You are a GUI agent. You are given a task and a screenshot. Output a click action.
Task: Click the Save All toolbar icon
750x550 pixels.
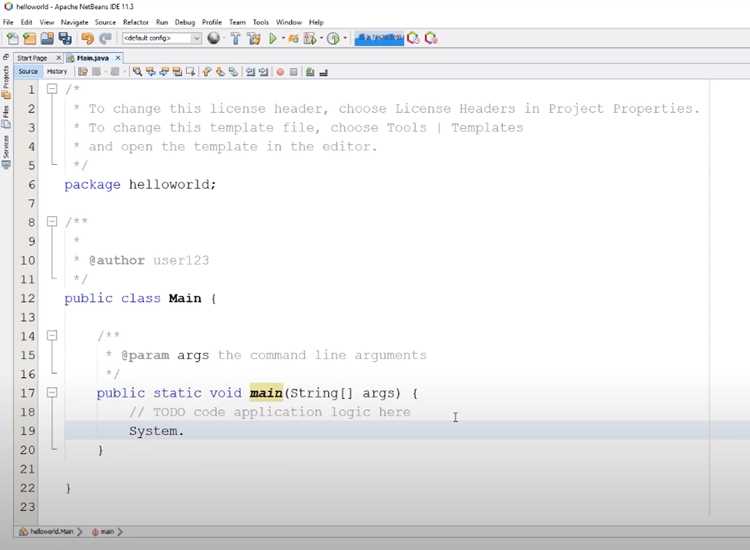tap(65, 38)
